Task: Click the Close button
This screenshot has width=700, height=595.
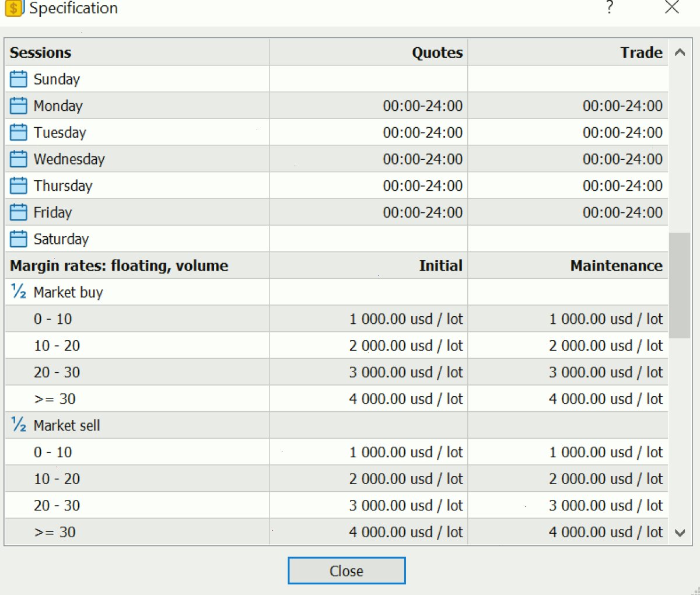Action: (346, 570)
